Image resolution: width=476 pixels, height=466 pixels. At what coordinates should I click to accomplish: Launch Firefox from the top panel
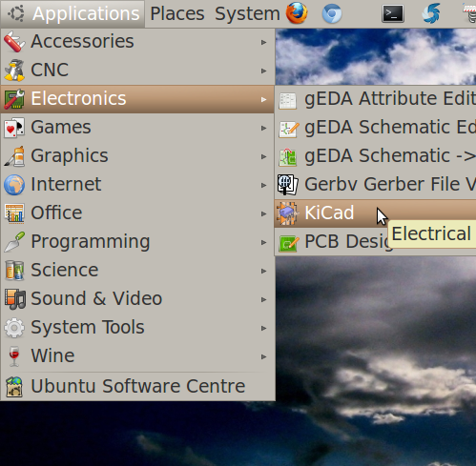297,13
